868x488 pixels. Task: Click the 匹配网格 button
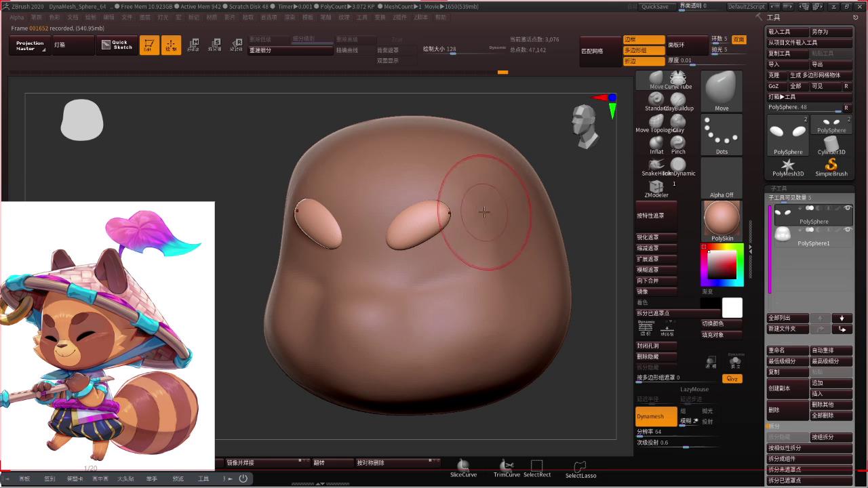pyautogui.click(x=601, y=51)
